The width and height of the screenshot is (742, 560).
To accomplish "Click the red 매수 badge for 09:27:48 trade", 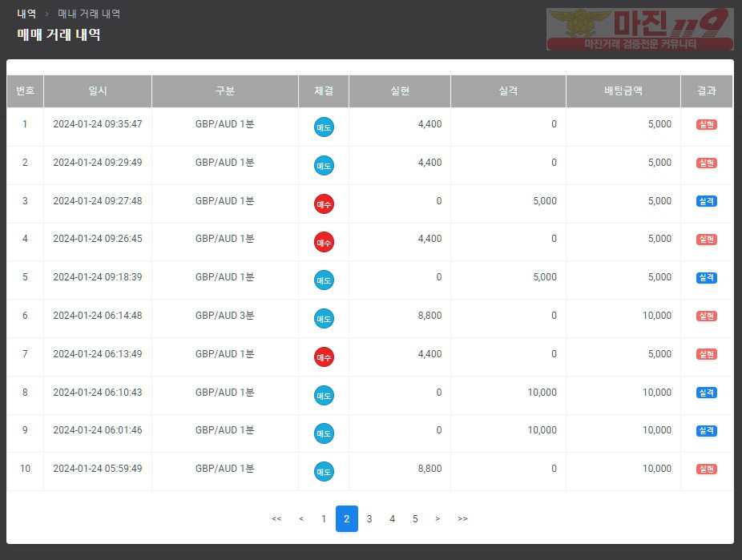I will point(325,203).
